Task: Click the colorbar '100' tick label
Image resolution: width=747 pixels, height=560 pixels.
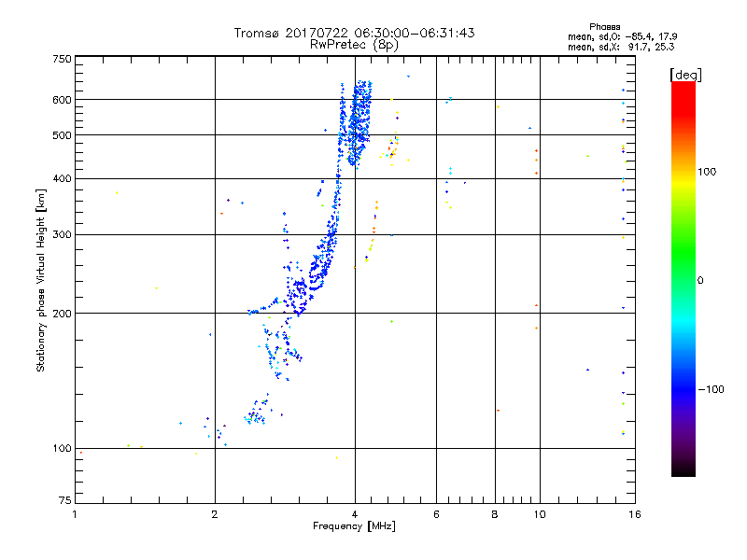Action: pos(707,172)
